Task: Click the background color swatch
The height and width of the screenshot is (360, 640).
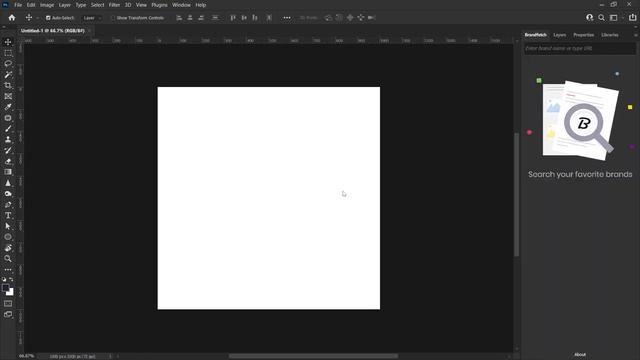Action: point(10,292)
